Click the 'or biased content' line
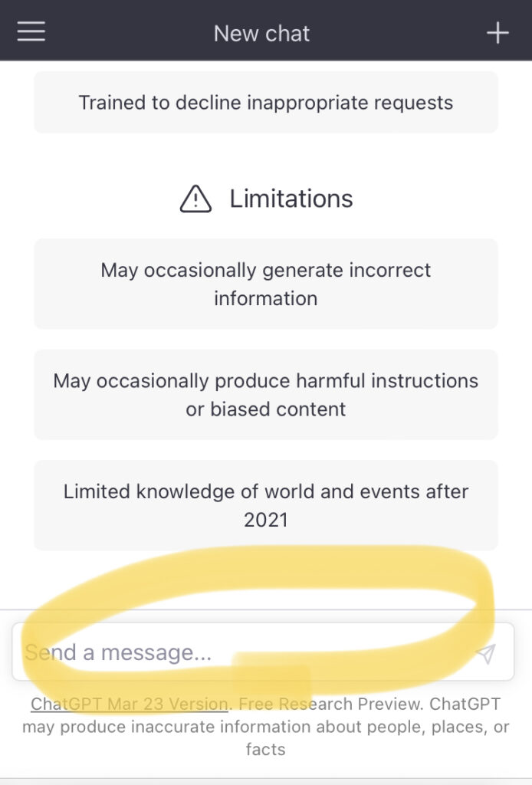The image size is (532, 785). [x=266, y=409]
